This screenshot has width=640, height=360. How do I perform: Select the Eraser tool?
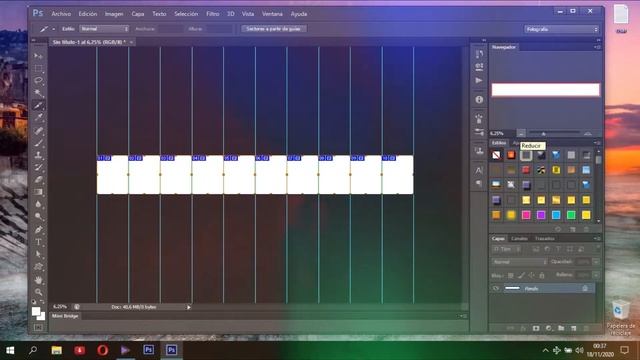pos(38,180)
